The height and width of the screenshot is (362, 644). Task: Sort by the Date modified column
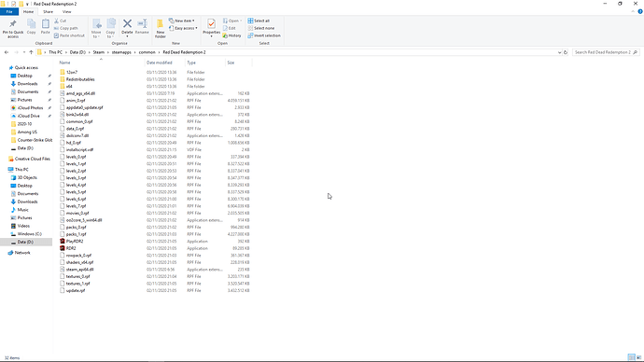pos(160,63)
